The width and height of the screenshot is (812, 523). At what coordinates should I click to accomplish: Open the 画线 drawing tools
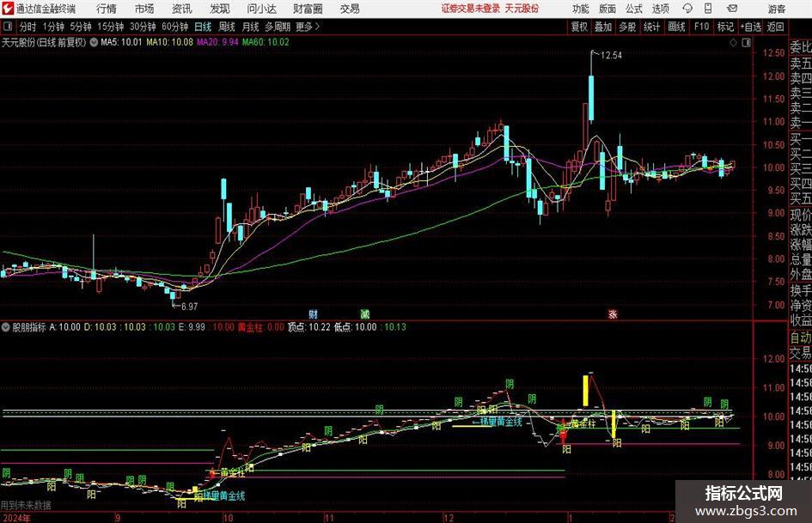pyautogui.click(x=676, y=27)
